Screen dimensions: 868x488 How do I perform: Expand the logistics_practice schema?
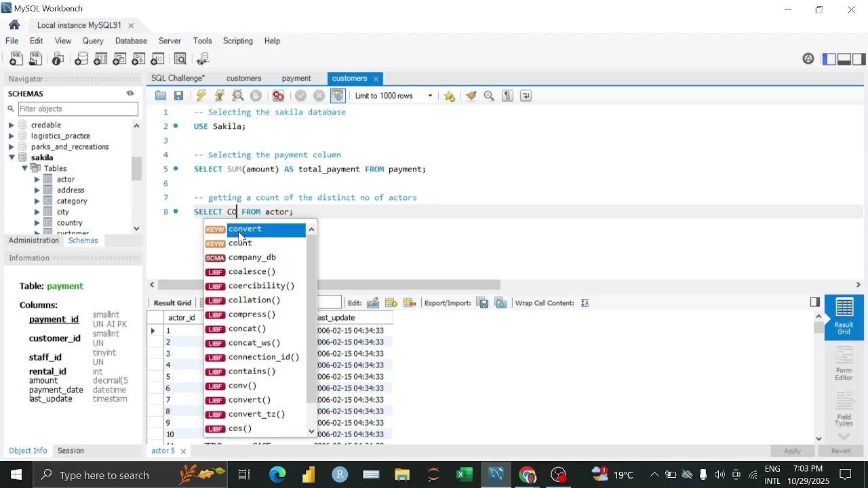(11, 136)
